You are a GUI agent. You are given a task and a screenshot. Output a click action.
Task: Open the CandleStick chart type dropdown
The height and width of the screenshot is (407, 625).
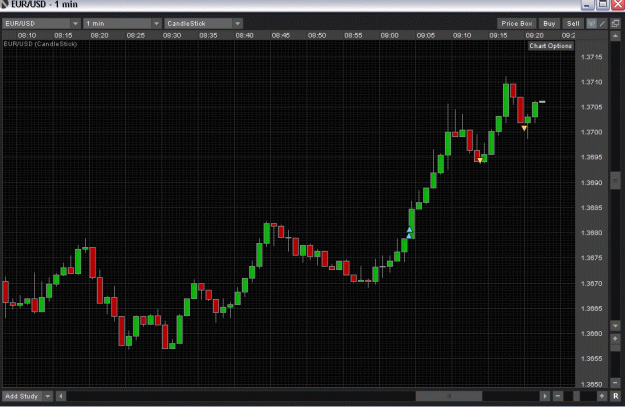coord(203,24)
